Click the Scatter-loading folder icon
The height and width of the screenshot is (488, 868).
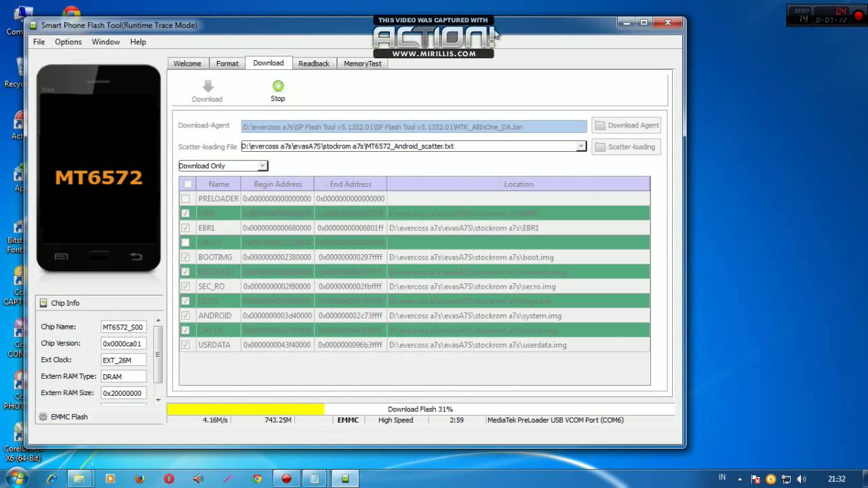599,146
